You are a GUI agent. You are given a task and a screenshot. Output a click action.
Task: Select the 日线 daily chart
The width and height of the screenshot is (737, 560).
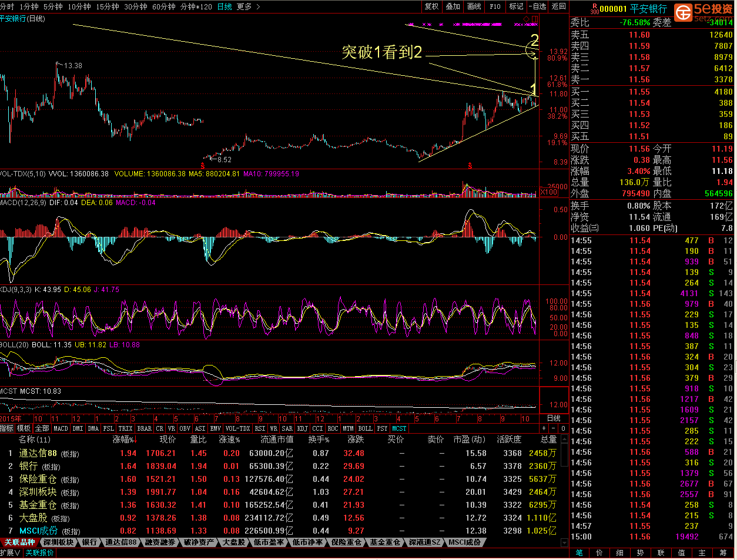(x=225, y=6)
